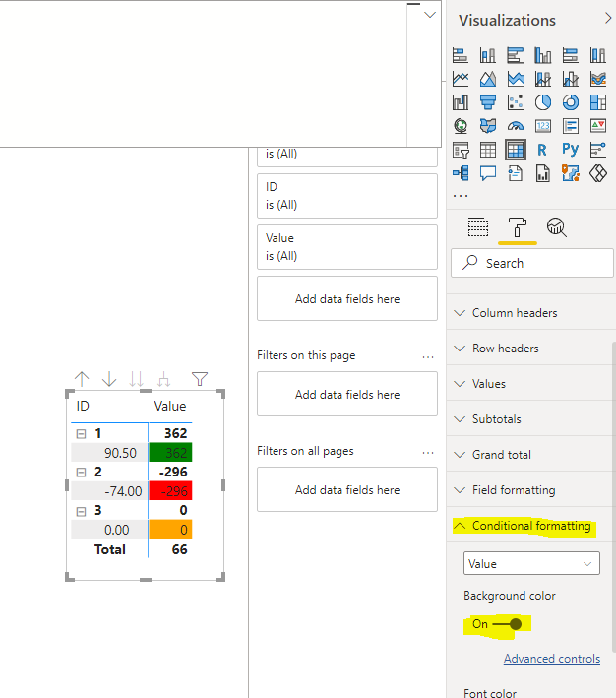Click the Drill up arrow on matrix
Image resolution: width=616 pixels, height=698 pixels.
pyautogui.click(x=82, y=379)
